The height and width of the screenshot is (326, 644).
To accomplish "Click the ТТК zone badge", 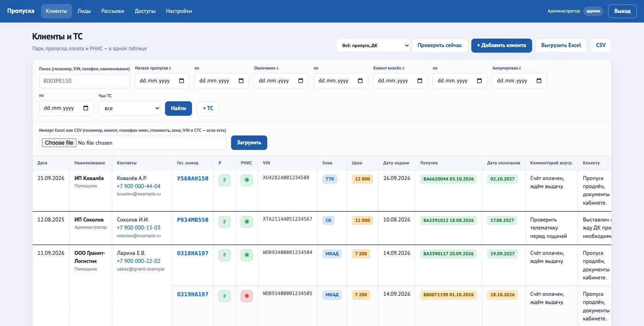I will pos(330,179).
